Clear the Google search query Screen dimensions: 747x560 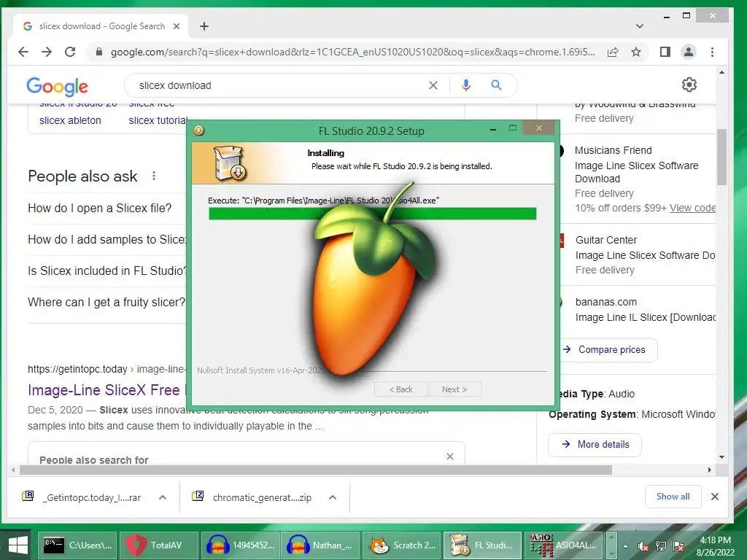[x=433, y=85]
